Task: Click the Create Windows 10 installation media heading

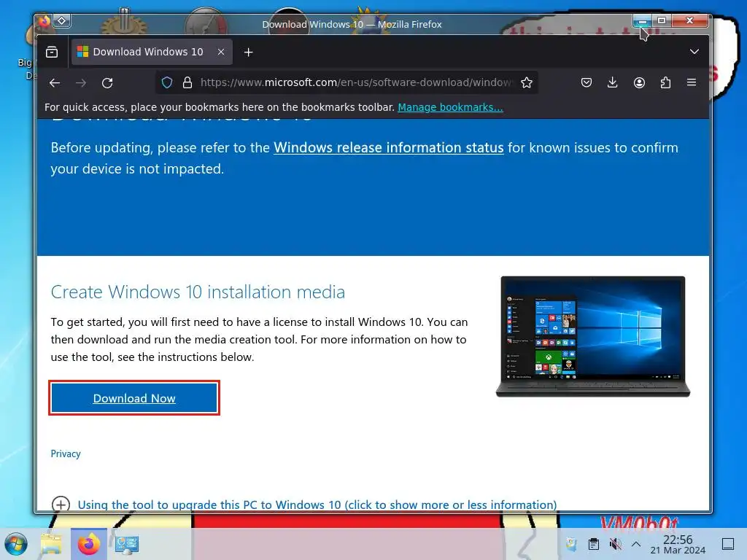Action: coord(198,292)
